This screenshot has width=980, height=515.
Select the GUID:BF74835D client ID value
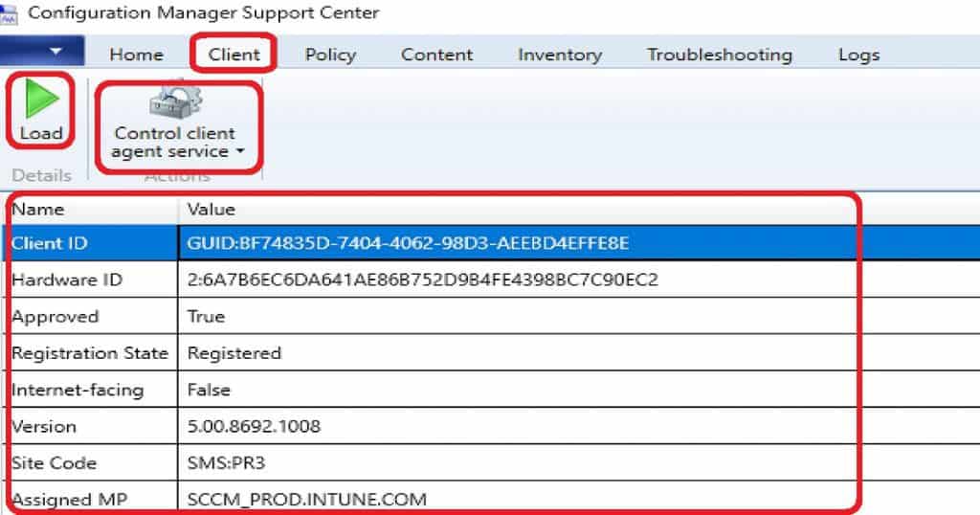click(x=408, y=243)
